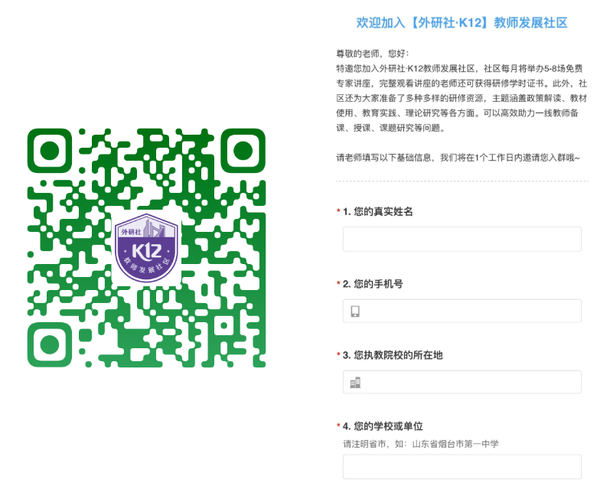Click the label 2. 您的手机号
The width and height of the screenshot is (600, 487).
(x=373, y=284)
